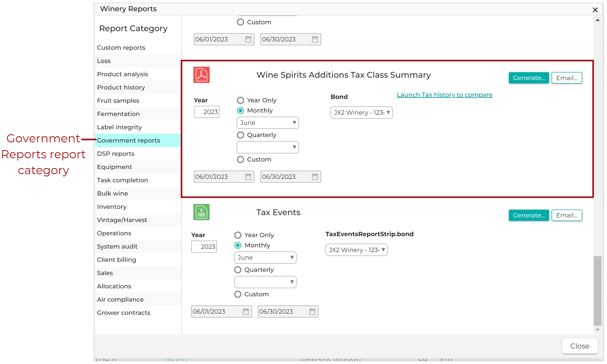Open Equipment category
Screen dimensions: 607x364
[138, 167]
